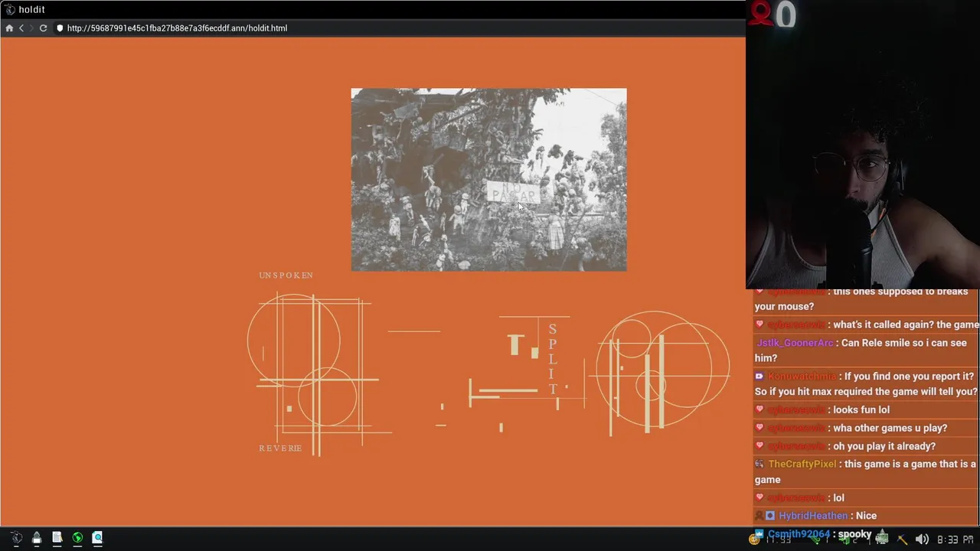The width and height of the screenshot is (980, 551).
Task: Click the shield security icon in address bar
Action: [x=60, y=28]
